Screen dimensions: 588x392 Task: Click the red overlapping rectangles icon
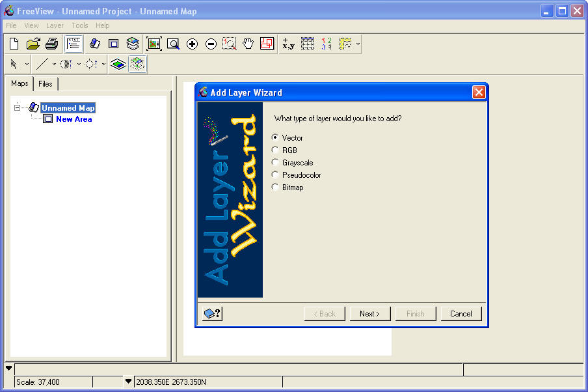click(x=267, y=44)
